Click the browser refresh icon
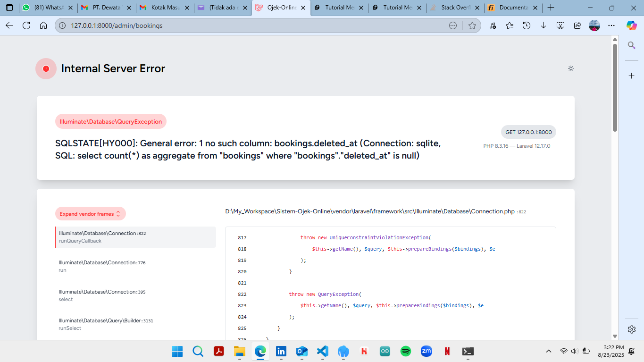Screen dimensions: 644x362 tap(26, 25)
